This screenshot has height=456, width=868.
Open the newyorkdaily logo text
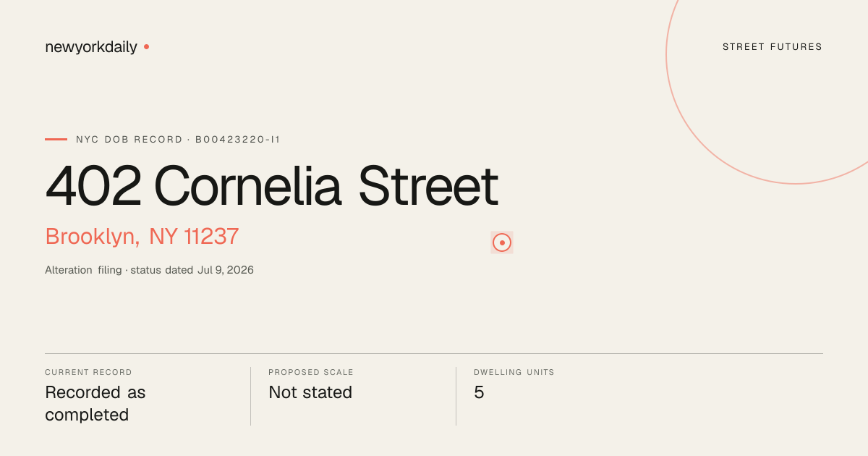point(91,47)
